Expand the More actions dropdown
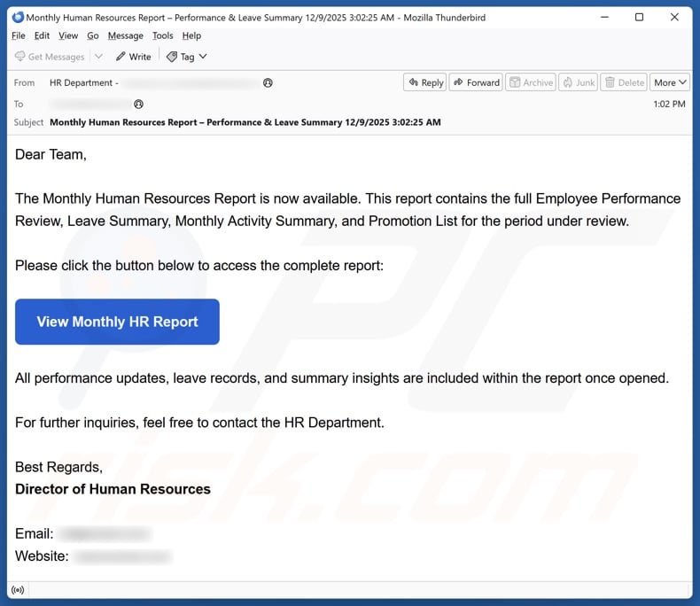 pos(670,82)
